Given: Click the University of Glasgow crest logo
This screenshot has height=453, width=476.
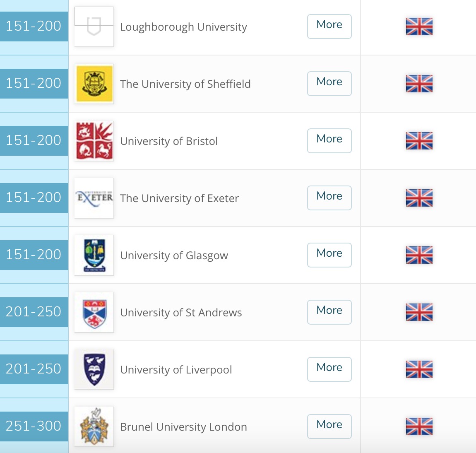Looking at the screenshot, I should [x=94, y=255].
